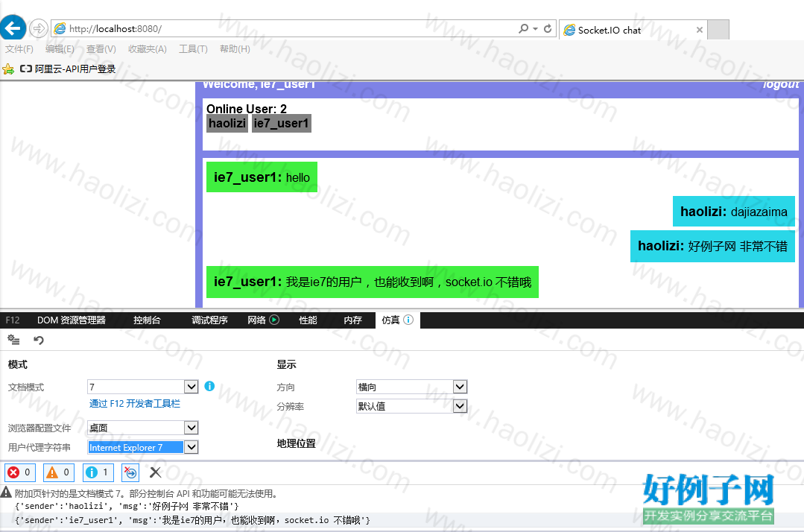The width and height of the screenshot is (804, 532).
Task: Click the 显示 section heading
Action: [x=286, y=364]
